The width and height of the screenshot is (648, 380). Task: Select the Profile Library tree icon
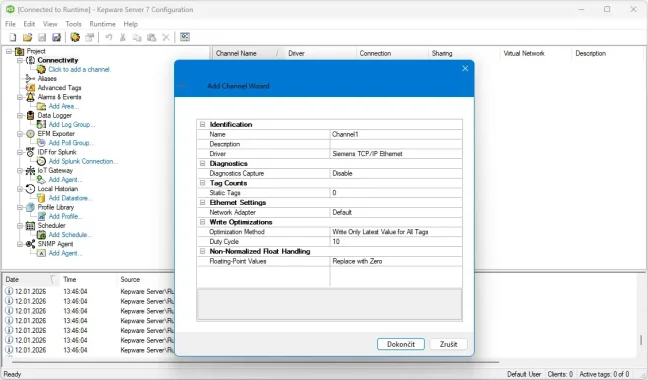pyautogui.click(x=31, y=207)
